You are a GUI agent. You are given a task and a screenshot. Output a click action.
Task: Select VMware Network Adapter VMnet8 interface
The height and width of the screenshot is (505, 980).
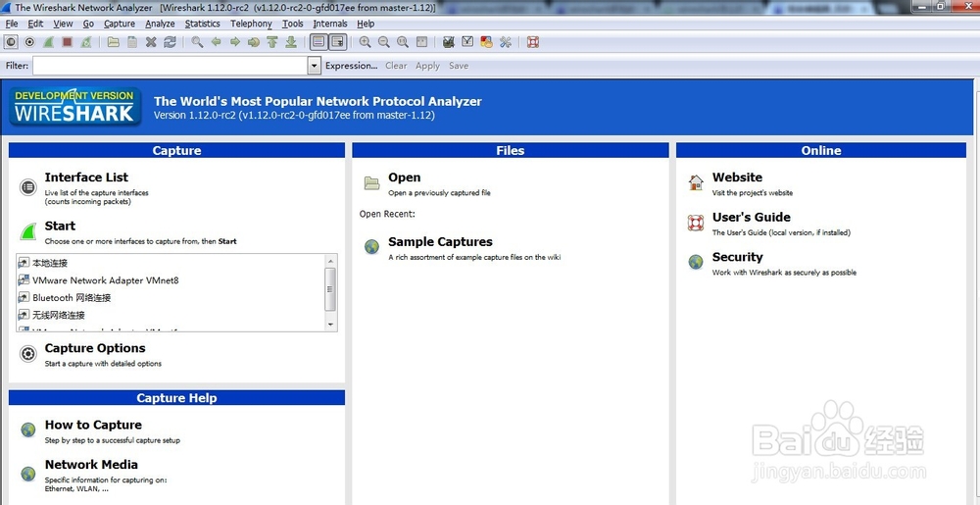[106, 280]
